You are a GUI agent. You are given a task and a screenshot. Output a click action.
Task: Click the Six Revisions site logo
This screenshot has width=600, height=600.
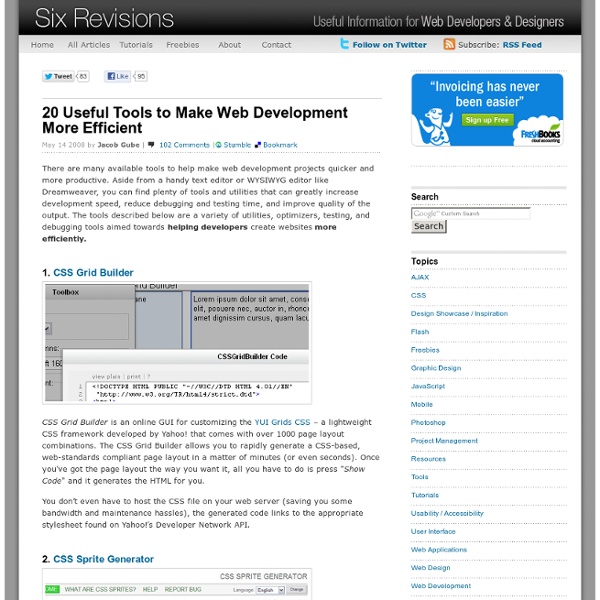click(104, 18)
